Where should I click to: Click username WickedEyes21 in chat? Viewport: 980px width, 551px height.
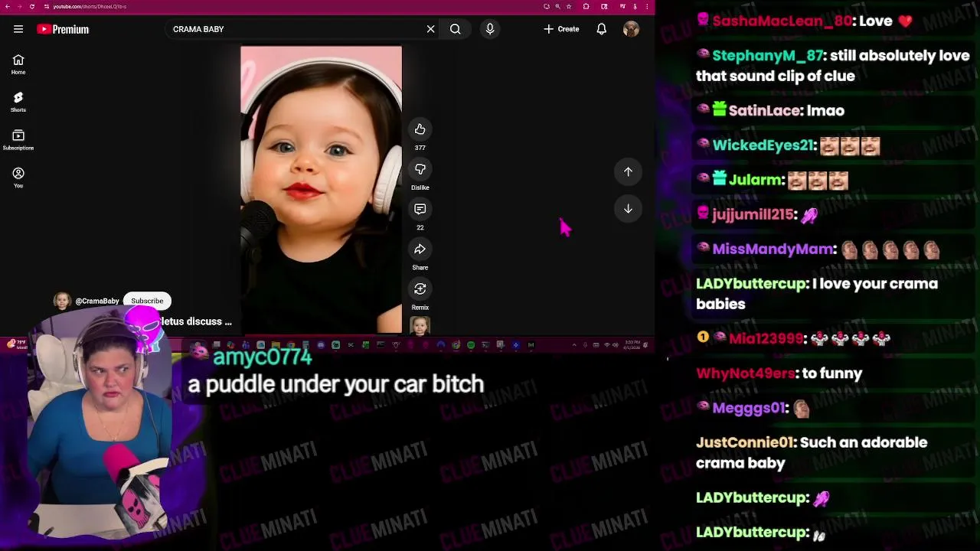click(763, 145)
